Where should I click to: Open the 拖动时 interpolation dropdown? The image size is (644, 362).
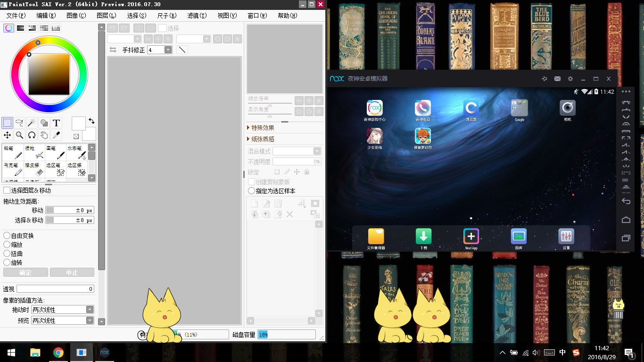90,310
